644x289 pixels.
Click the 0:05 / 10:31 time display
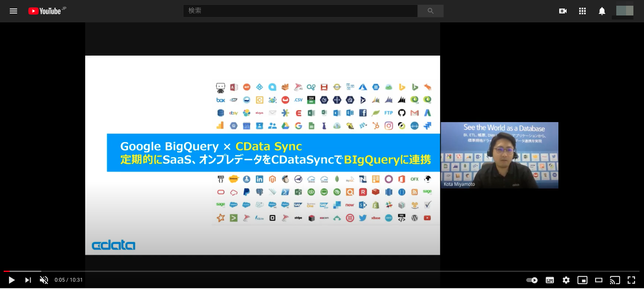[x=68, y=280]
